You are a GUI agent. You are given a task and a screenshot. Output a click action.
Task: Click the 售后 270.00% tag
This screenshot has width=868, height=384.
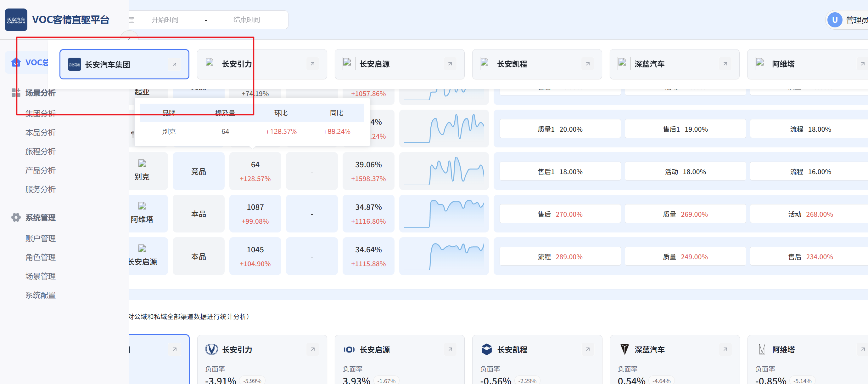(560, 214)
